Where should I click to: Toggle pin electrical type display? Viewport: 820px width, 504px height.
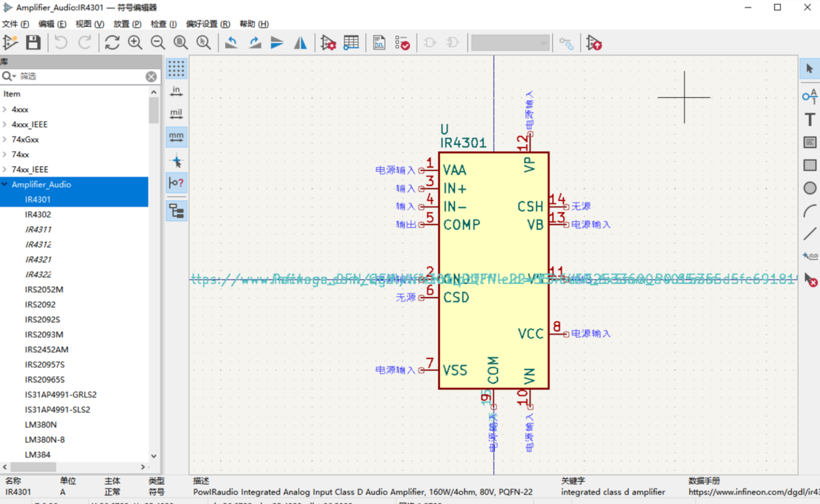coord(176,183)
